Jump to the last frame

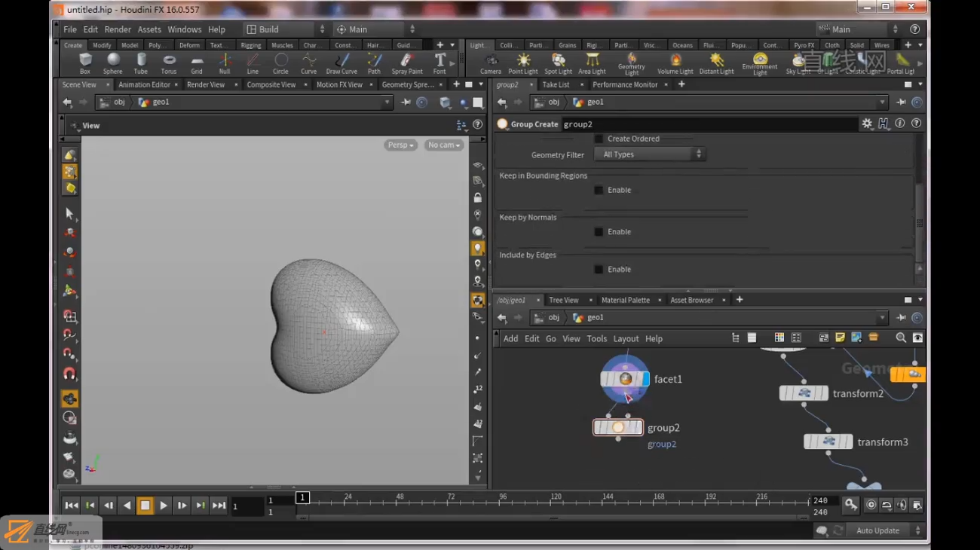(219, 506)
